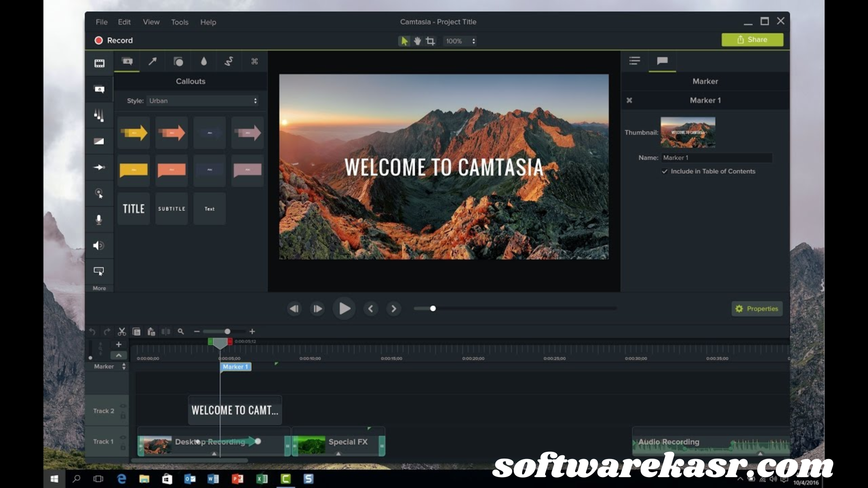
Task: Choose the orange arrow callout
Action: pos(171,133)
